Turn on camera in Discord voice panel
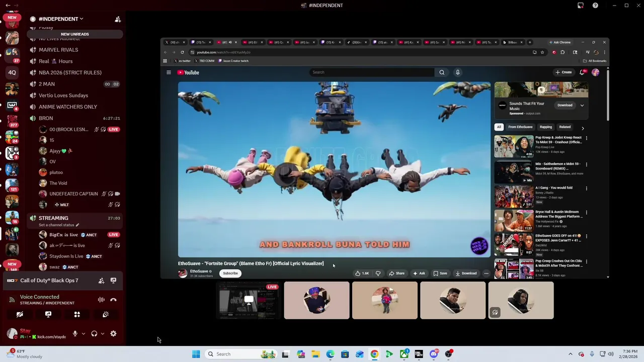 (x=20, y=314)
